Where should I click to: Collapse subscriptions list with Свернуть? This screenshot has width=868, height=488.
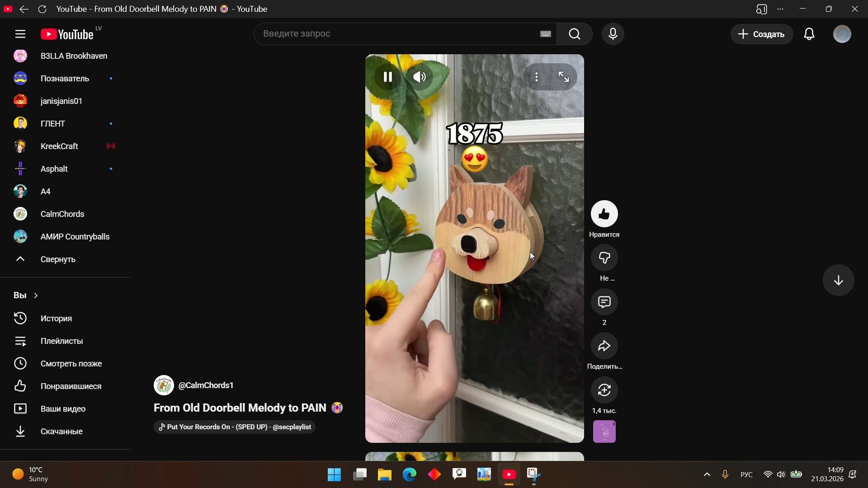coord(57,260)
